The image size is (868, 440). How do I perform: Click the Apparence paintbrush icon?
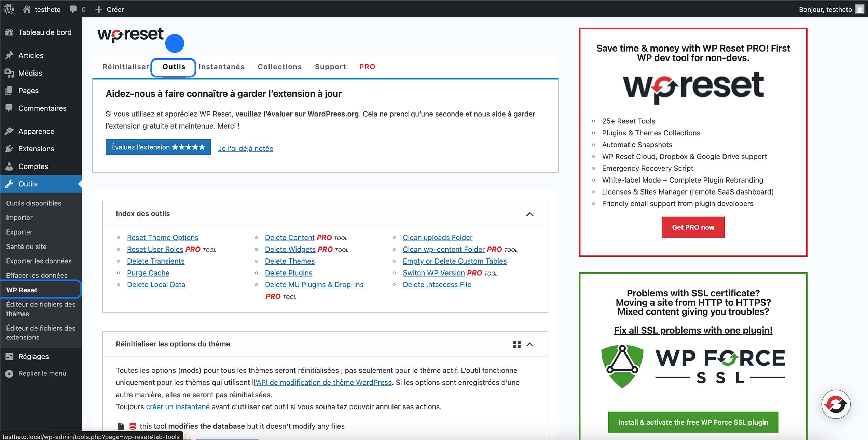click(9, 131)
